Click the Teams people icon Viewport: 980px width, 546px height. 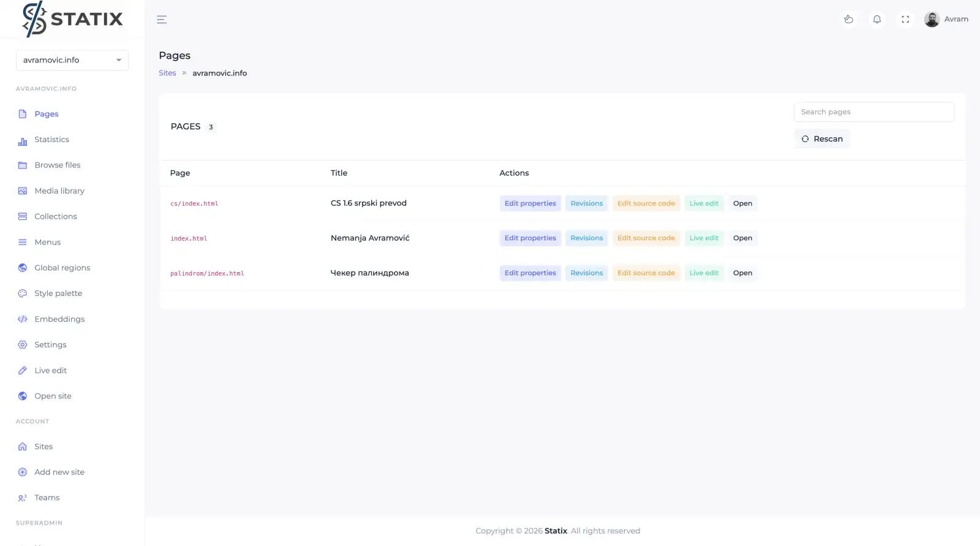pos(23,498)
